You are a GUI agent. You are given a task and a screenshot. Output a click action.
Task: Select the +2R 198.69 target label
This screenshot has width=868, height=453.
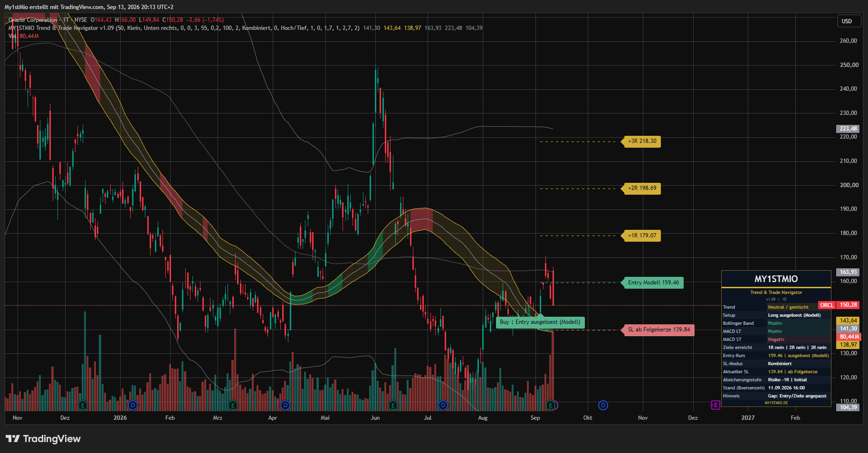pyautogui.click(x=641, y=188)
